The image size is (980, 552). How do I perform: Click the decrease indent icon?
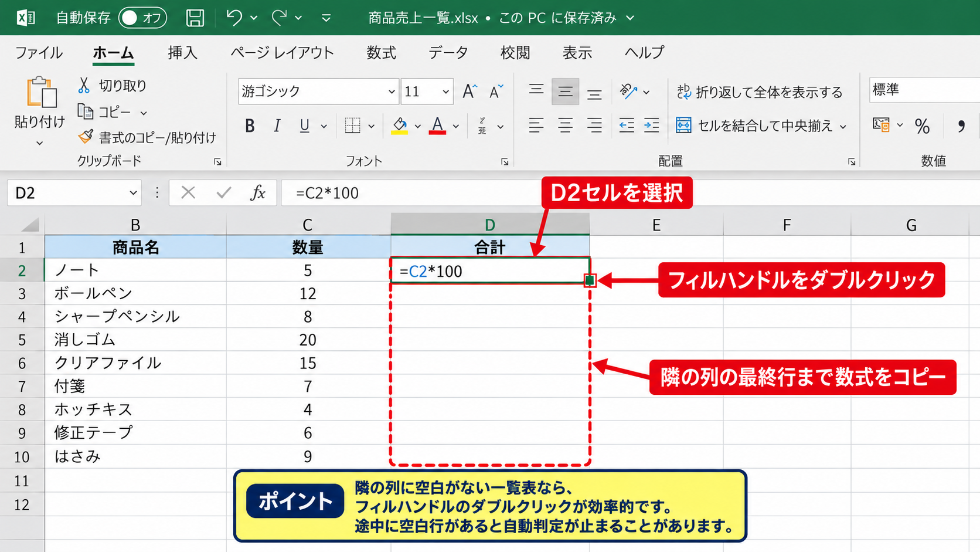627,125
